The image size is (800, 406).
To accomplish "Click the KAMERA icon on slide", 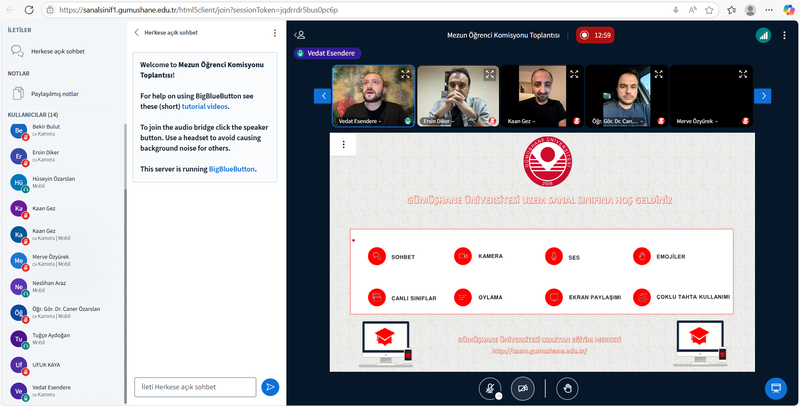I will (x=463, y=256).
